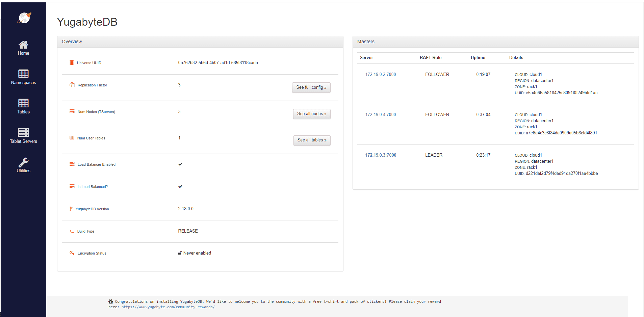644x317 pixels.
Task: Click the Encryption Status label
Action: (x=92, y=253)
